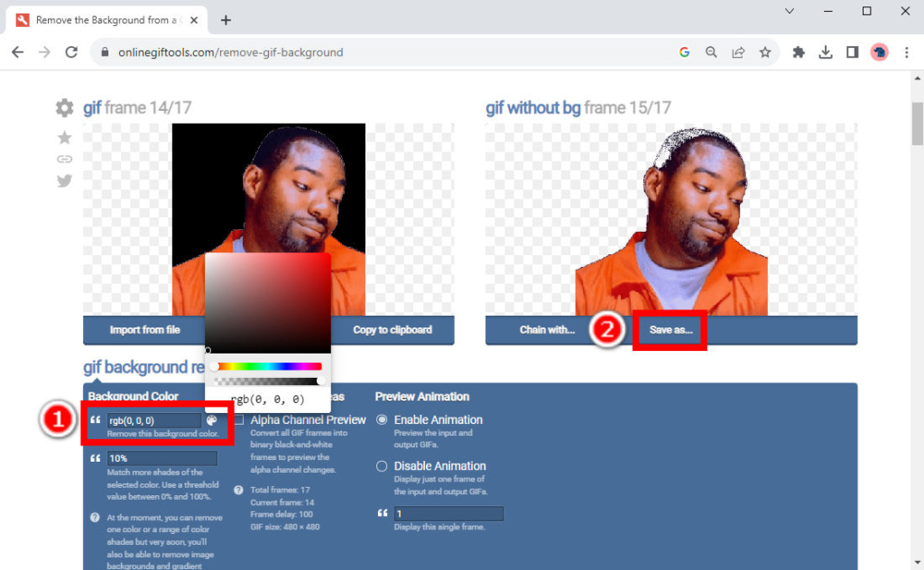Copy tool link via the chain icon

[64, 159]
